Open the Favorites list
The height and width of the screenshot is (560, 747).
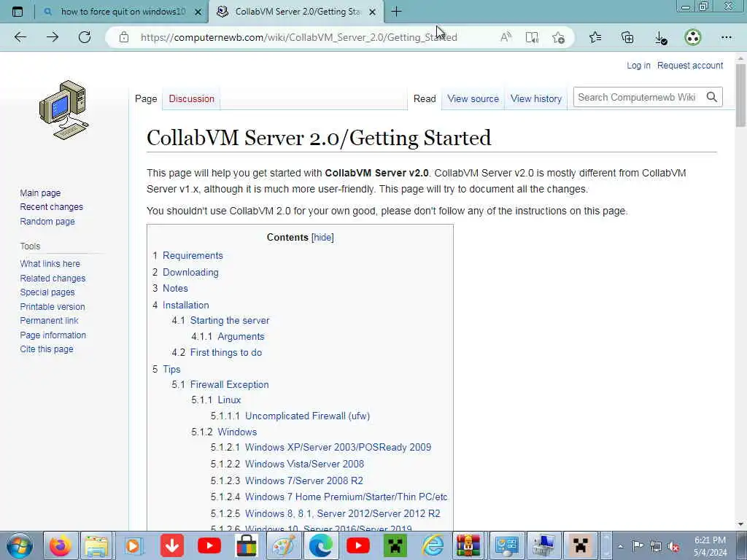595,37
